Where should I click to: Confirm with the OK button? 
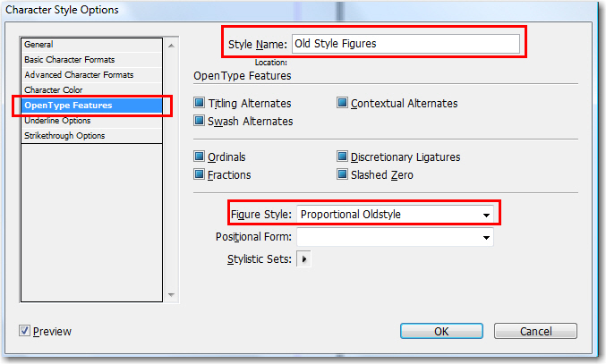pyautogui.click(x=441, y=331)
